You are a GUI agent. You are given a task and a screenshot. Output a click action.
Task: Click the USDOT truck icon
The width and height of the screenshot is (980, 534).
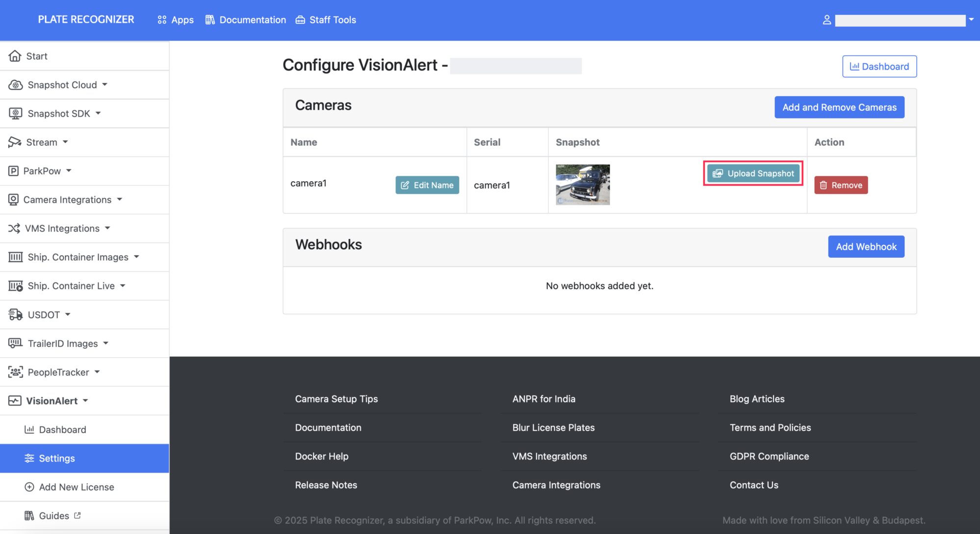coord(16,315)
